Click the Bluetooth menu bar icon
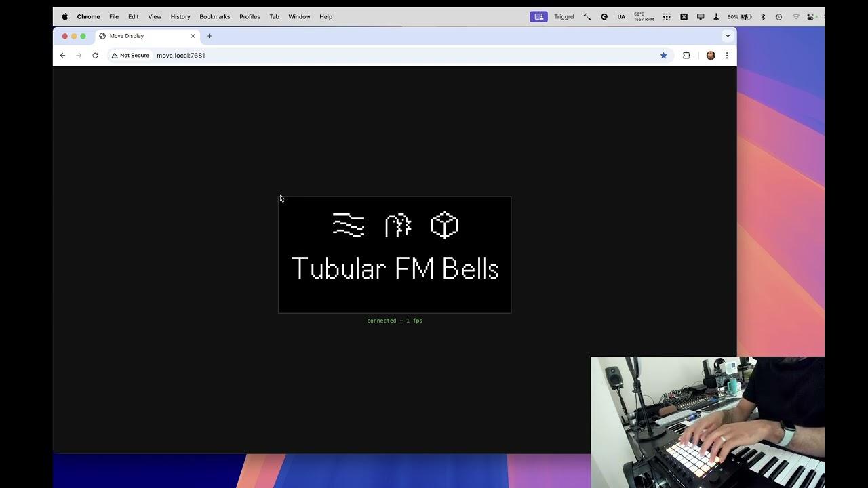Viewport: 868px width, 488px height. (763, 16)
